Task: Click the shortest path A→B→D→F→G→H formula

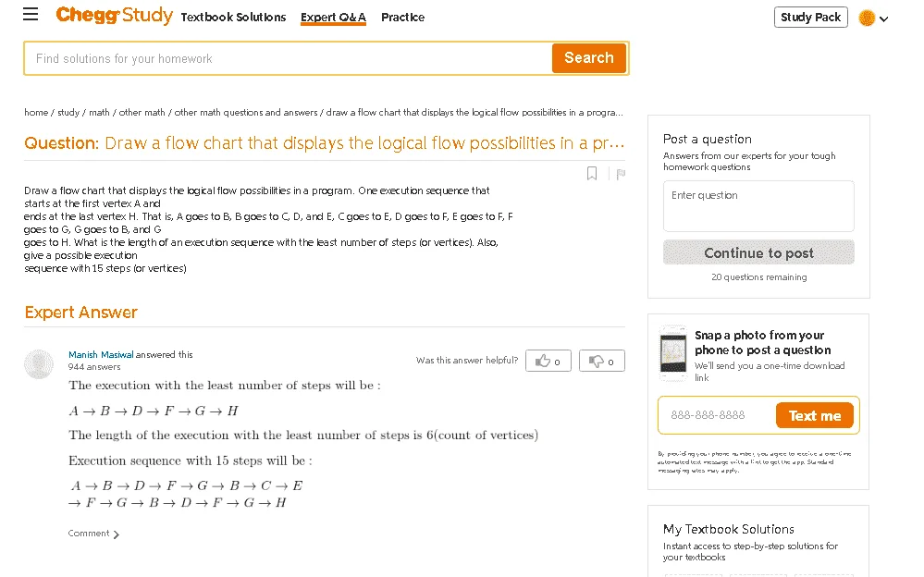Action: coord(154,411)
